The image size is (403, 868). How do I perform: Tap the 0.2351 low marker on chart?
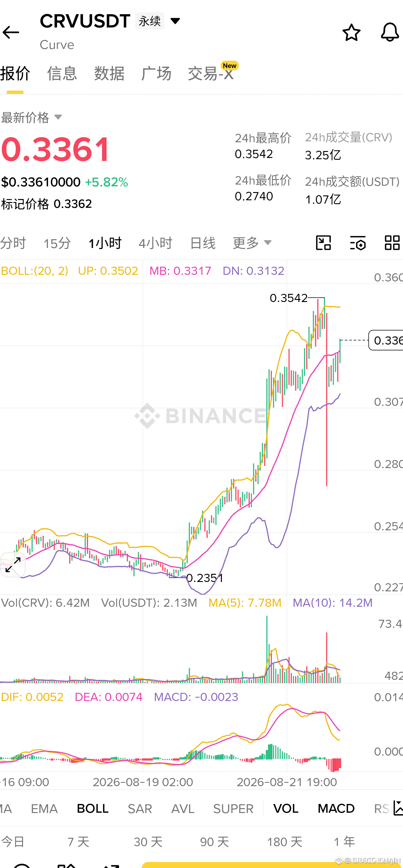[x=205, y=578]
